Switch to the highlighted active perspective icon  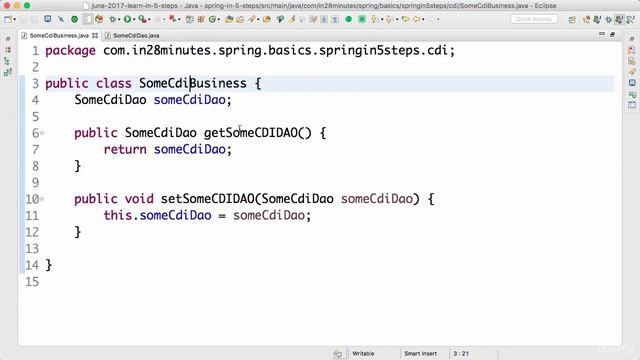tap(619, 19)
